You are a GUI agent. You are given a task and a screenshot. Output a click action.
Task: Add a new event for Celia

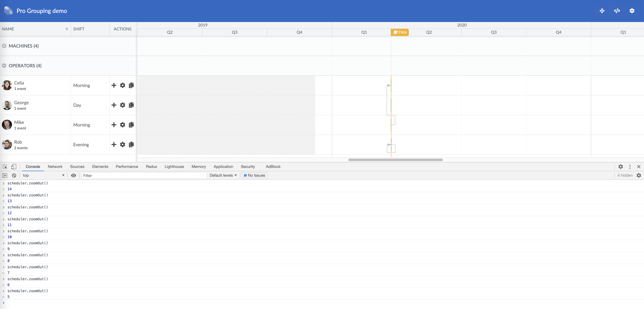114,85
